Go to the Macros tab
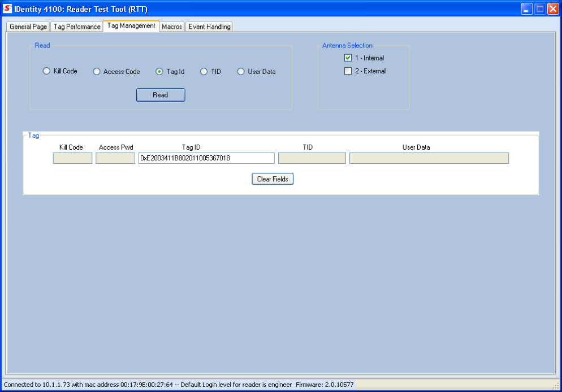Screen dimensions: 562x392 click(172, 27)
